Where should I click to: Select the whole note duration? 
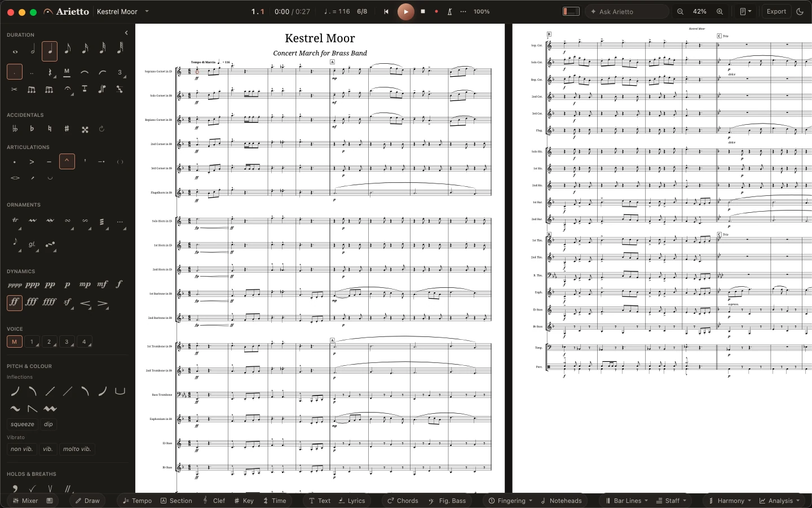[15, 51]
